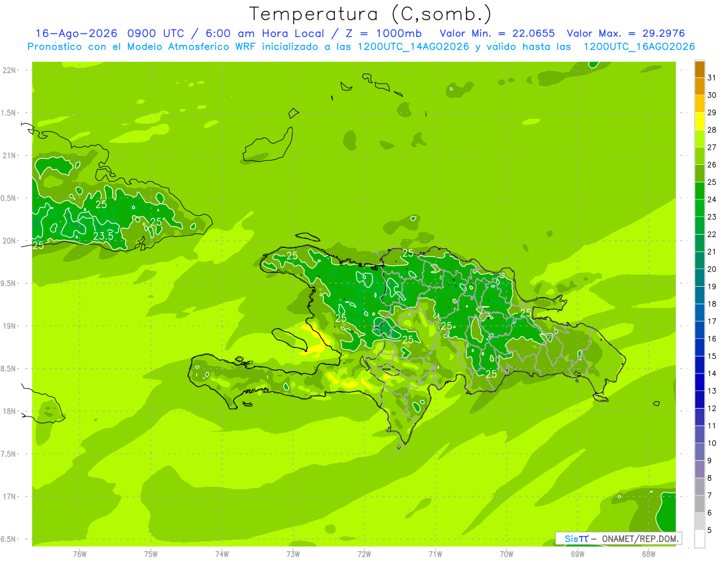The height and width of the screenshot is (562, 728).
Task: Click the '76W' longitude axis label
Action: point(79,554)
